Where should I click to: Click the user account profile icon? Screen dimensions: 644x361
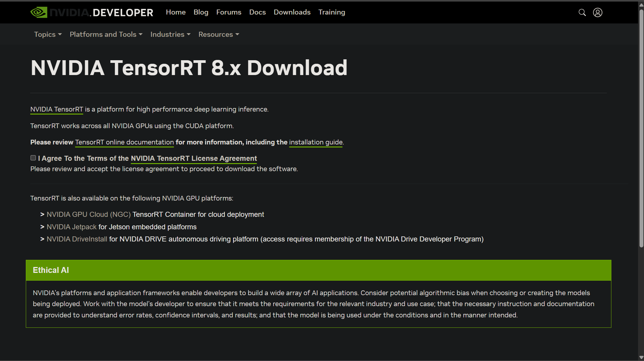point(597,12)
